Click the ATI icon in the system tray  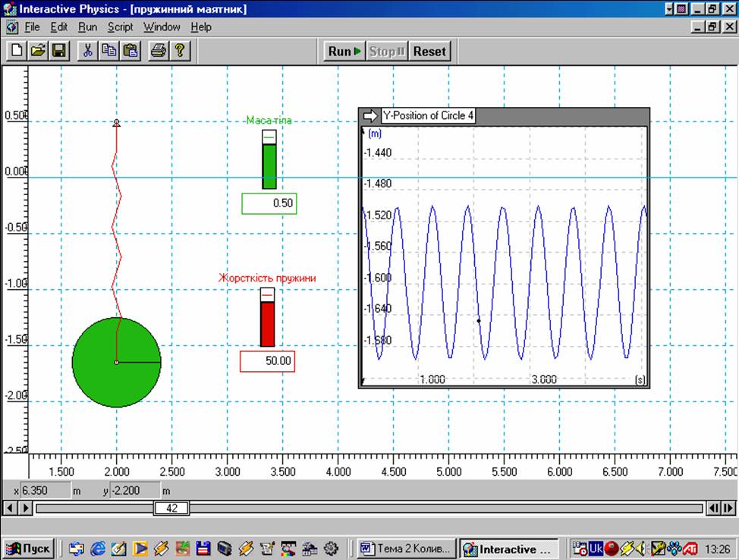[690, 548]
